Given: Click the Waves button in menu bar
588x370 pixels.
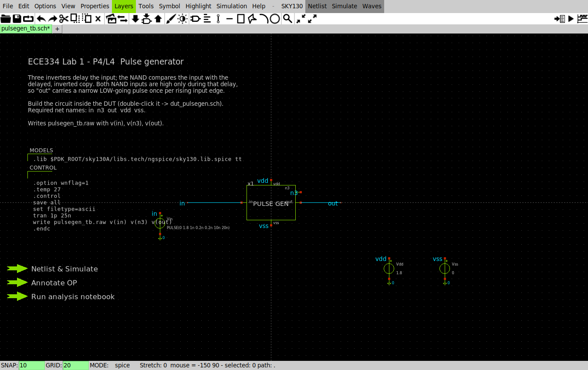Looking at the screenshot, I should point(372,6).
